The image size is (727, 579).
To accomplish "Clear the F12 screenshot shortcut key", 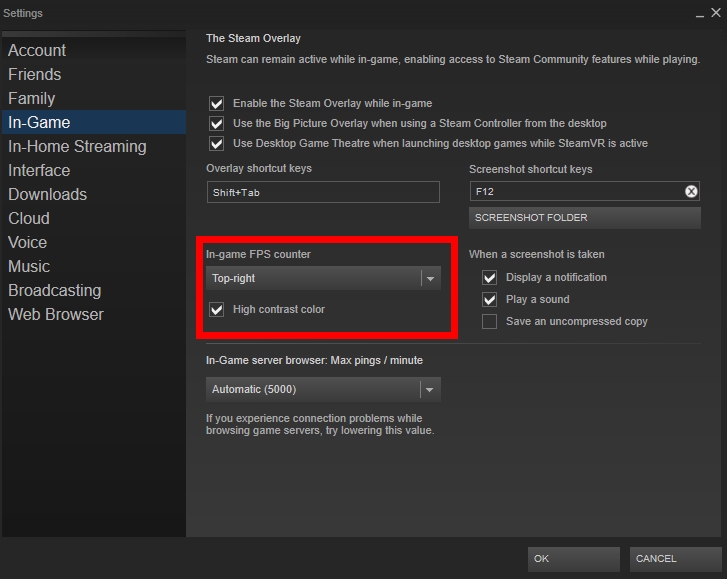I will [x=691, y=191].
